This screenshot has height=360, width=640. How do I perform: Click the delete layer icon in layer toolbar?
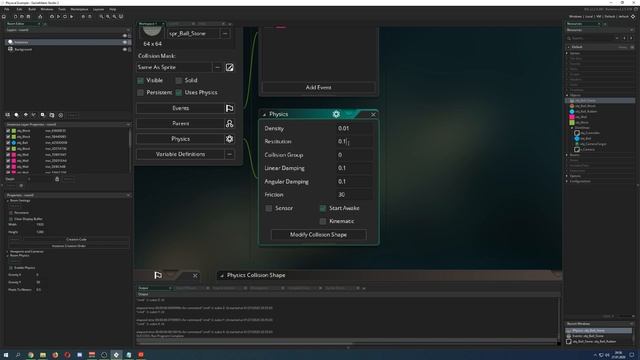click(x=61, y=115)
